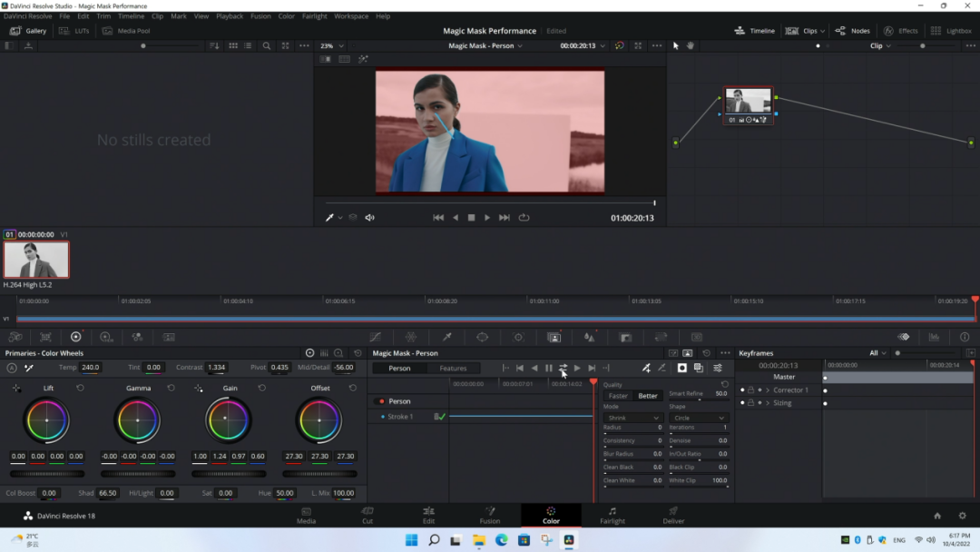Select the clip thumbnail 01
The image size is (980, 552).
pos(36,261)
